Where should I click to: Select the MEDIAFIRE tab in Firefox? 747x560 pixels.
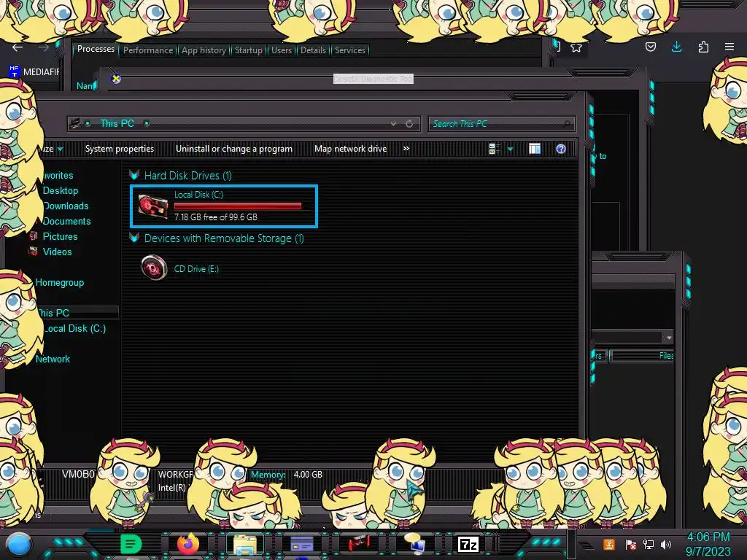34,72
